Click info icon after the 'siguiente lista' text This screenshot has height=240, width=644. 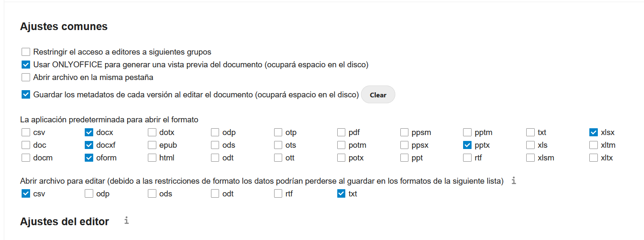click(514, 181)
